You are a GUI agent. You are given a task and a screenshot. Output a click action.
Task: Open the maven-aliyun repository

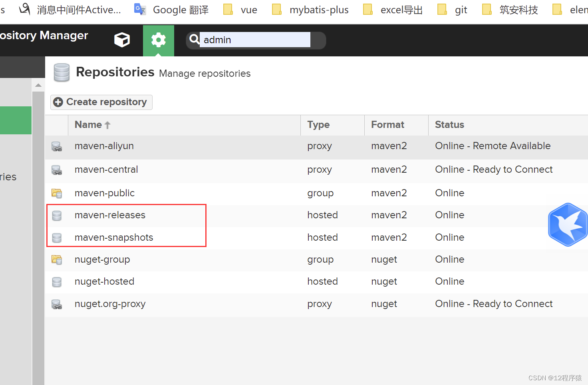point(104,146)
